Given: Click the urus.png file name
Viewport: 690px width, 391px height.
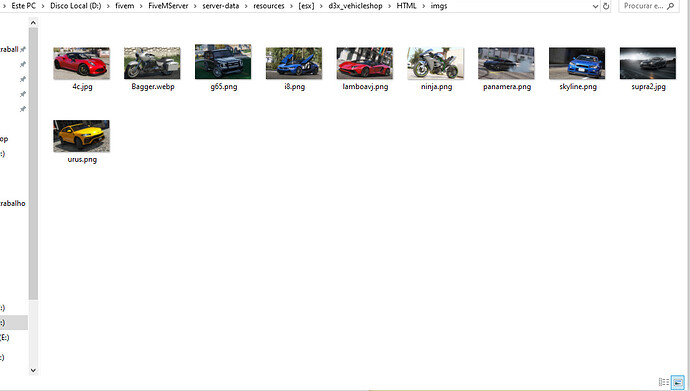Looking at the screenshot, I should click(x=82, y=159).
